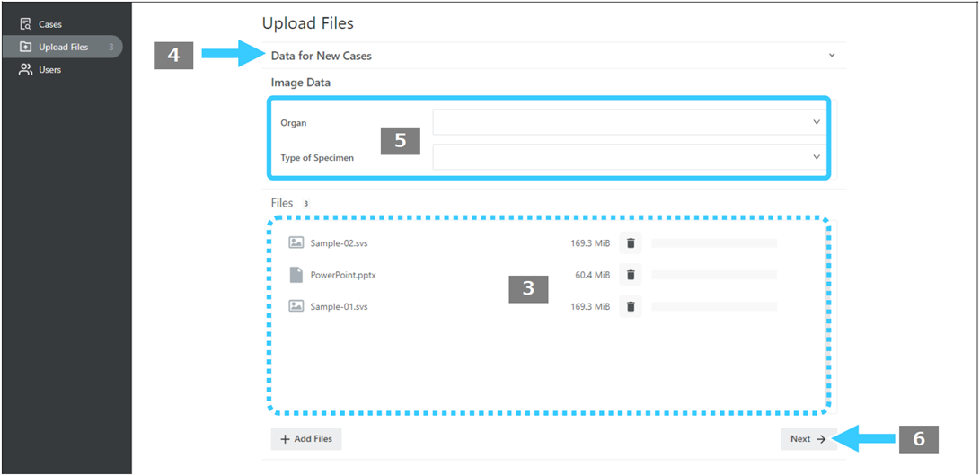This screenshot has height=476, width=980.
Task: Click the image icon beside Sample-01.svs
Action: 296,306
